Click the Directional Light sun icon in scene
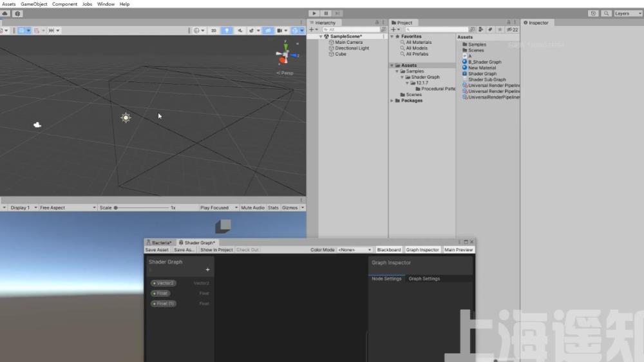The image size is (644, 362). 126,117
